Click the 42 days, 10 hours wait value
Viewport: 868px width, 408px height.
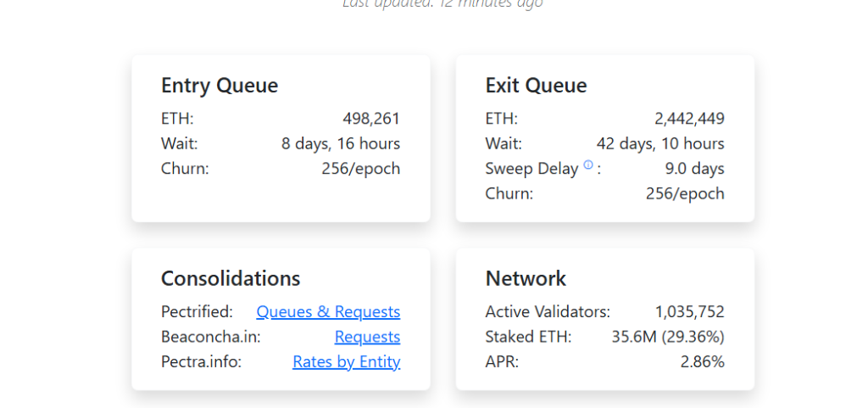point(660,143)
